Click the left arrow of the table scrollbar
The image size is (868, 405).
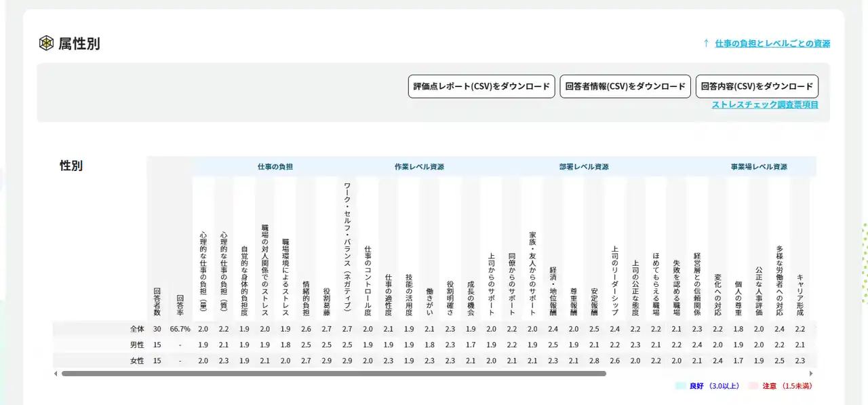(x=56, y=373)
